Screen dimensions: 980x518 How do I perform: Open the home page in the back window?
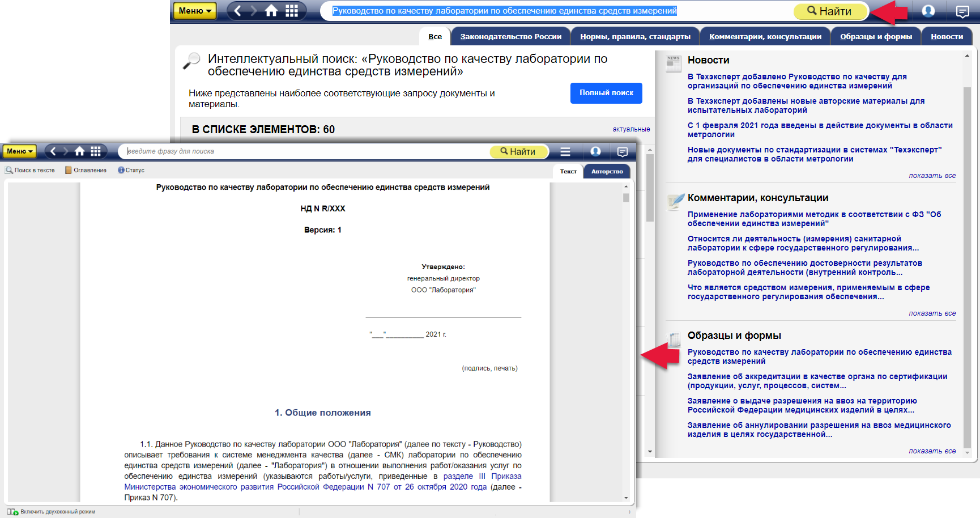tap(272, 11)
